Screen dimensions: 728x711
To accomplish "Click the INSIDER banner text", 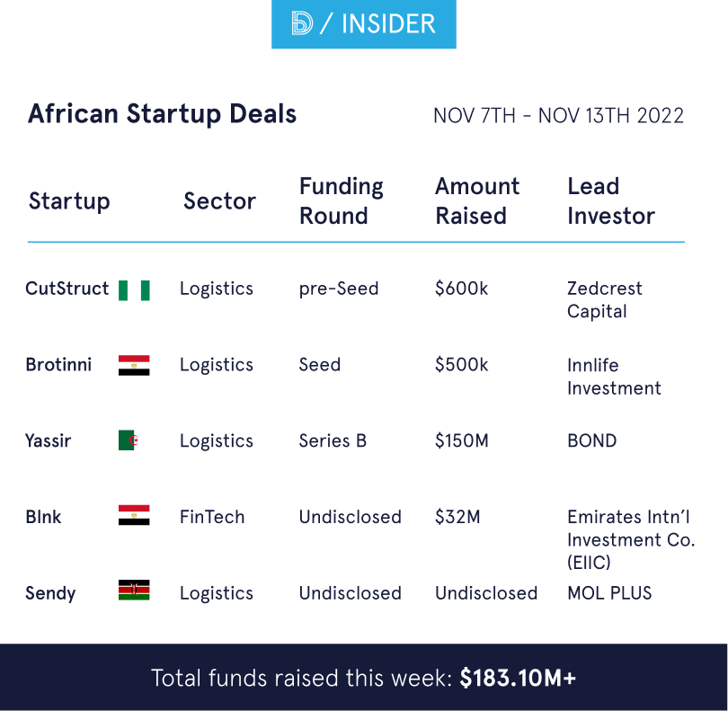I will [387, 24].
